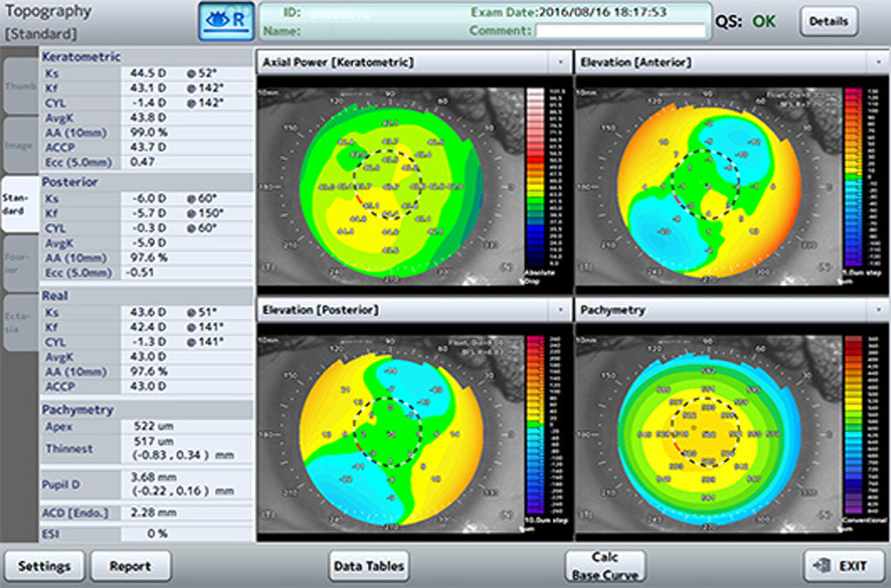Click the Real section header
The height and width of the screenshot is (588, 891).
(x=147, y=296)
